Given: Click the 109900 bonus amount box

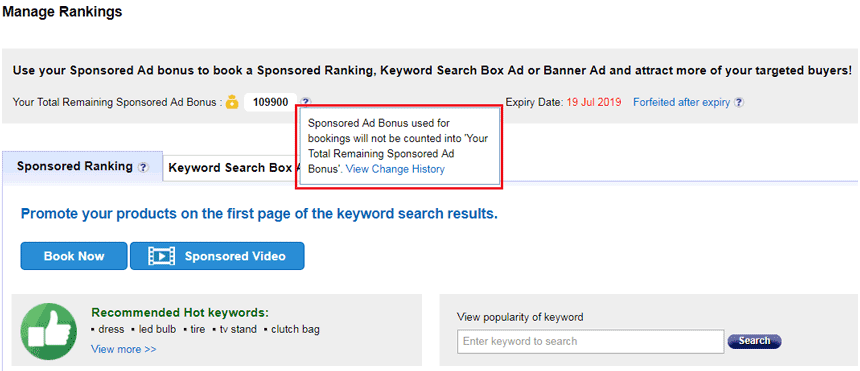Looking at the screenshot, I should tap(271, 102).
